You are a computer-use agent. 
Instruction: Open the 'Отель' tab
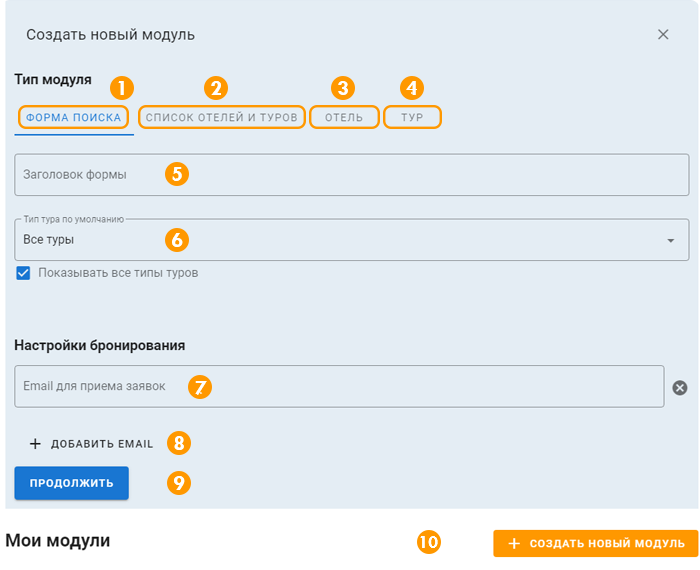(344, 117)
